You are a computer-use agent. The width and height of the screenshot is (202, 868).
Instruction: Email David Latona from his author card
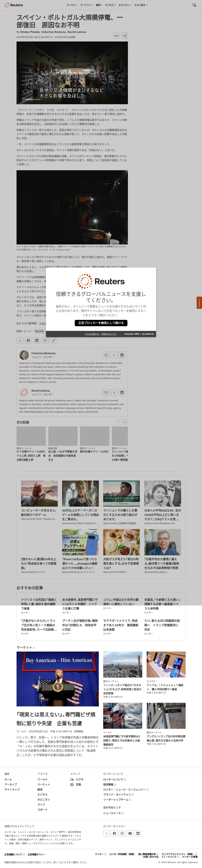(x=106, y=392)
